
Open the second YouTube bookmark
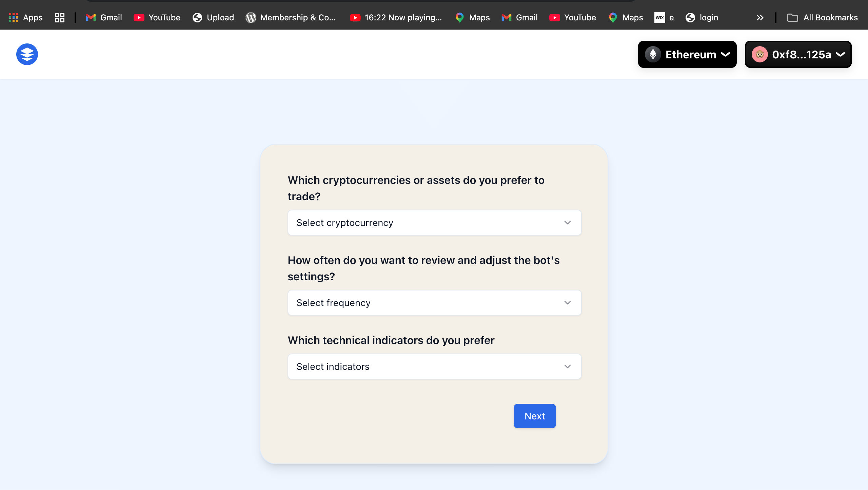click(573, 18)
